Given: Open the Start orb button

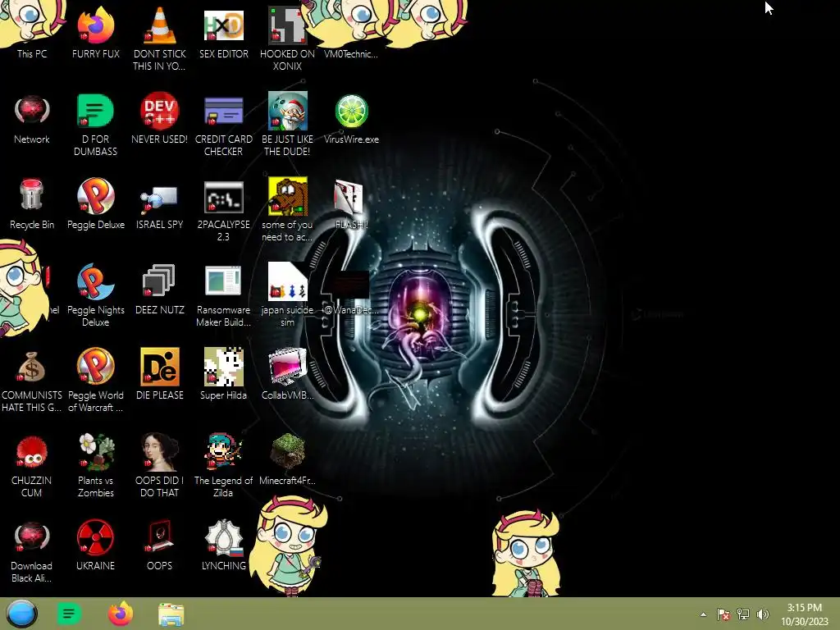Looking at the screenshot, I should 21,614.
